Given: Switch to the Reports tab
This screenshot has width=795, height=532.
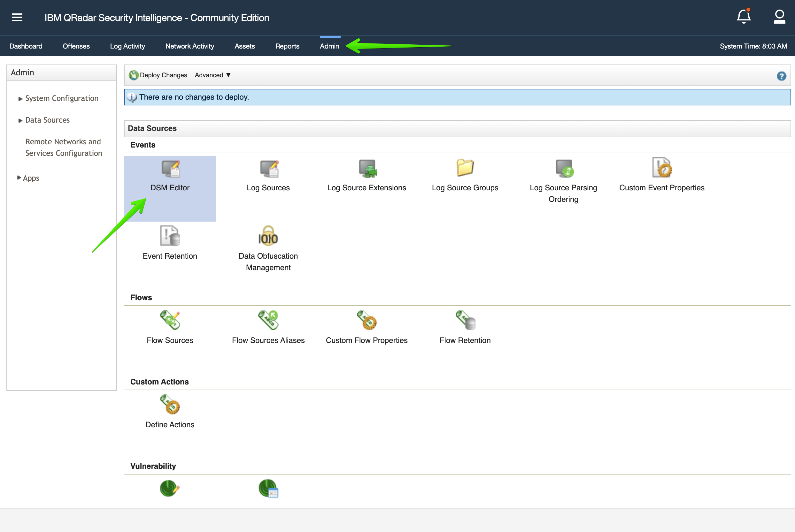Looking at the screenshot, I should point(287,46).
